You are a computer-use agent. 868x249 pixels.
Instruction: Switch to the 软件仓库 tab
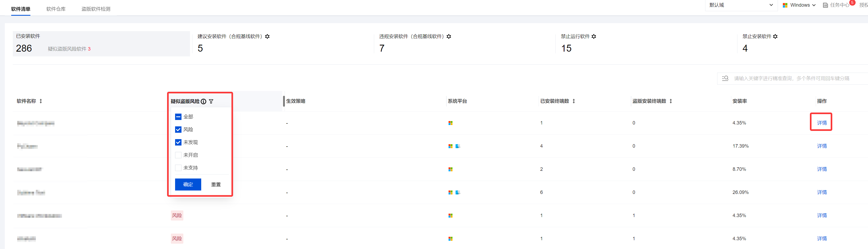tap(56, 9)
